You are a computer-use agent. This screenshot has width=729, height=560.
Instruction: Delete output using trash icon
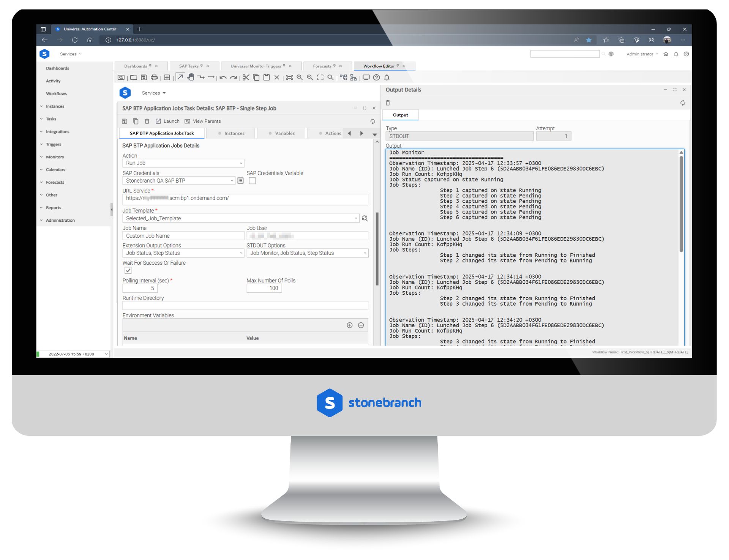coord(388,103)
